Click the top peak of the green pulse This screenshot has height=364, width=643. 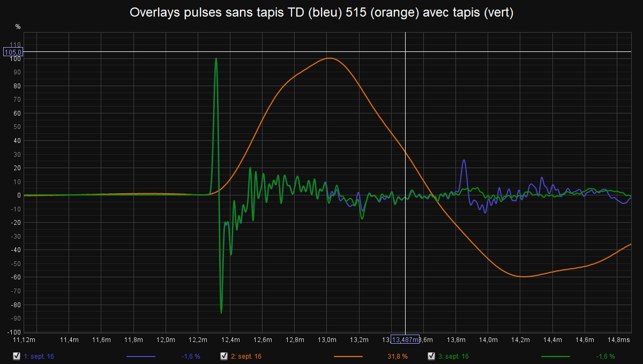[x=216, y=58]
